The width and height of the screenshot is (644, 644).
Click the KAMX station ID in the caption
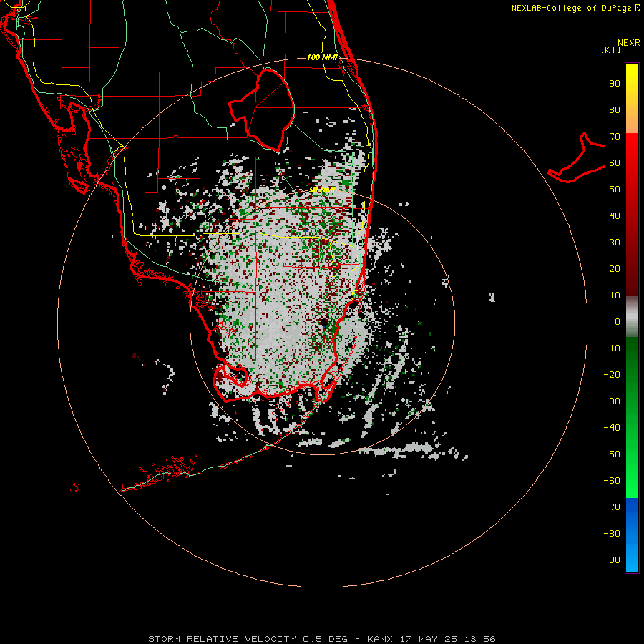point(379,639)
